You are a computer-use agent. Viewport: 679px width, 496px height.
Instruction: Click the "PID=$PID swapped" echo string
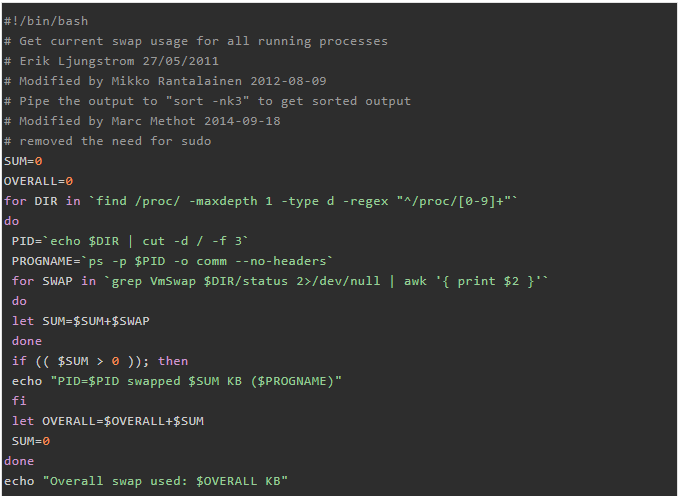pos(192,381)
